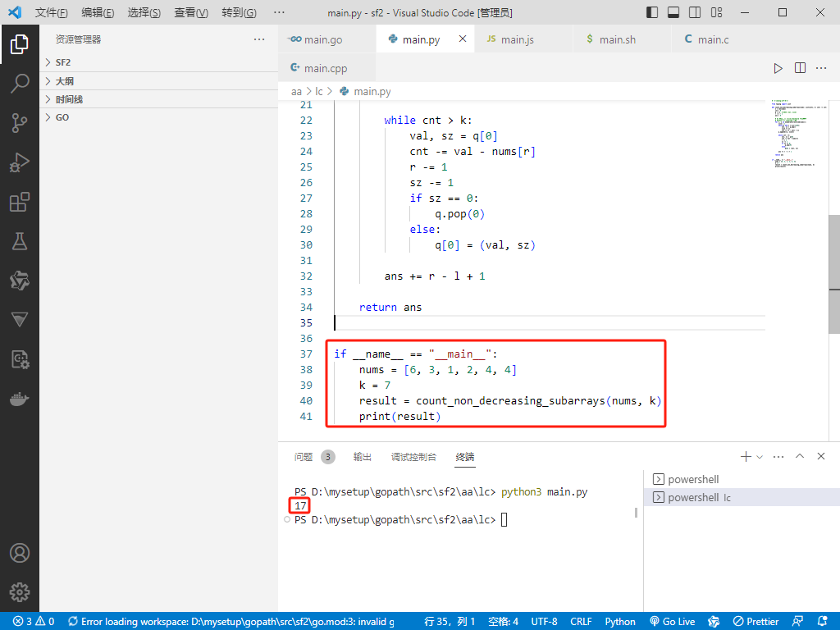The image size is (840, 630).
Task: Switch to main.c tab
Action: pyautogui.click(x=720, y=39)
